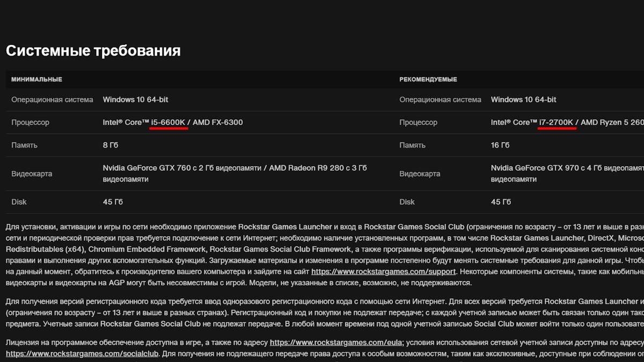This screenshot has width=644, height=362.
Task: Click the Системные требования page heading
Action: click(92, 50)
